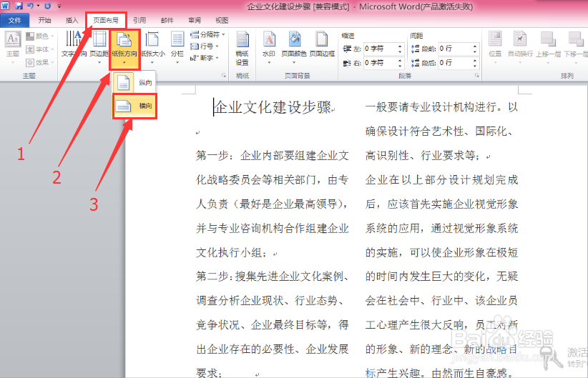Switch to the 邮件 tab
This screenshot has width=588, height=378.
pos(167,20)
